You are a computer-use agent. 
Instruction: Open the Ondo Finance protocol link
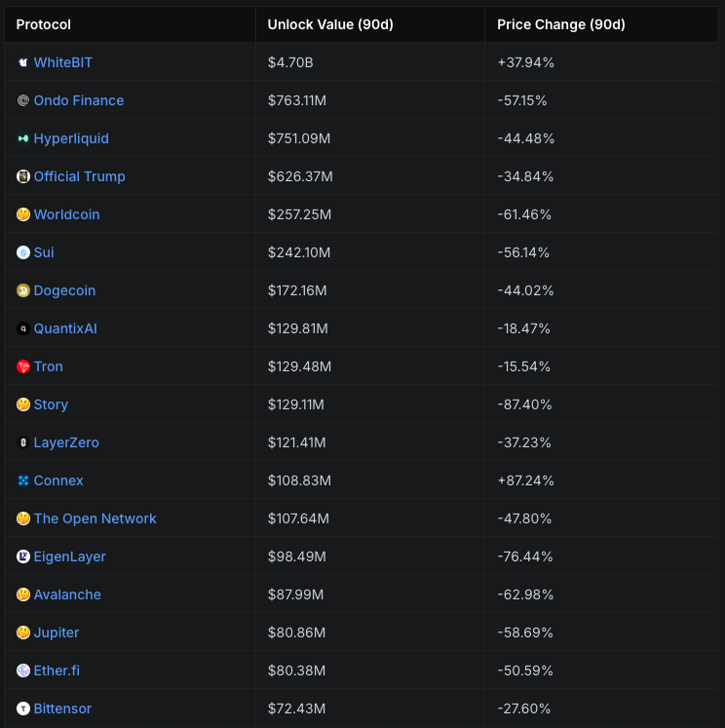coord(79,100)
